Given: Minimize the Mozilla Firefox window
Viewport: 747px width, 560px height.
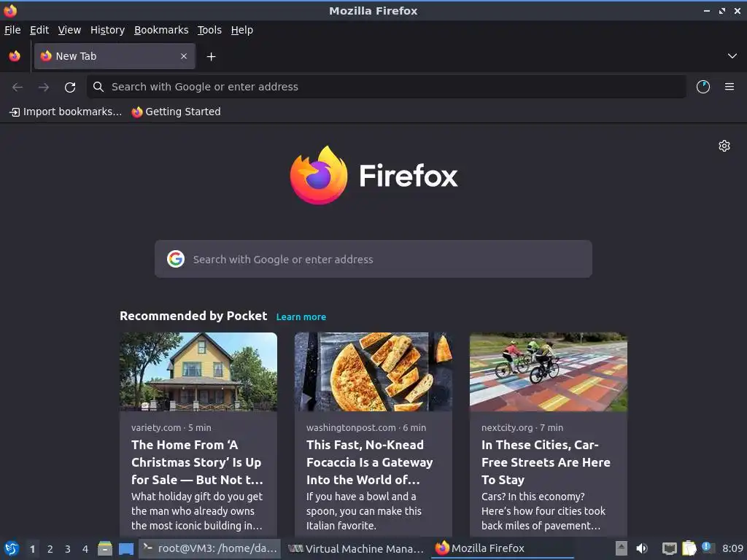Looking at the screenshot, I should pos(706,10).
